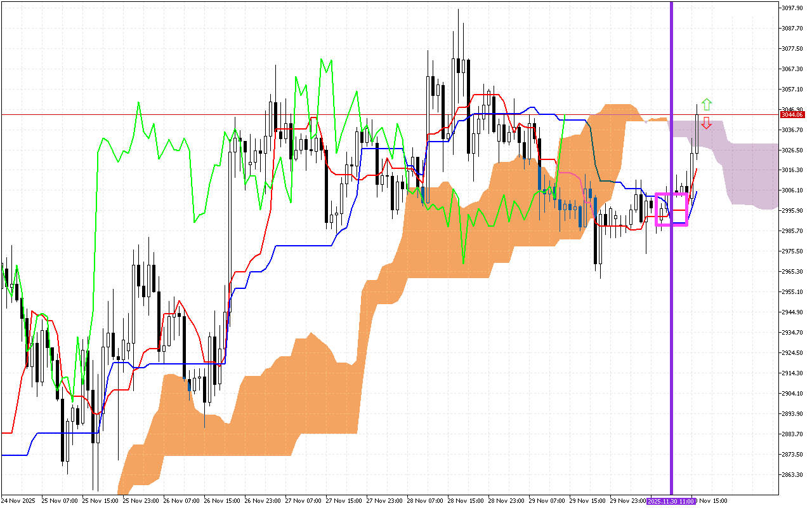812x508 pixels.
Task: Click the green up arrow buy signal
Action: pos(705,104)
